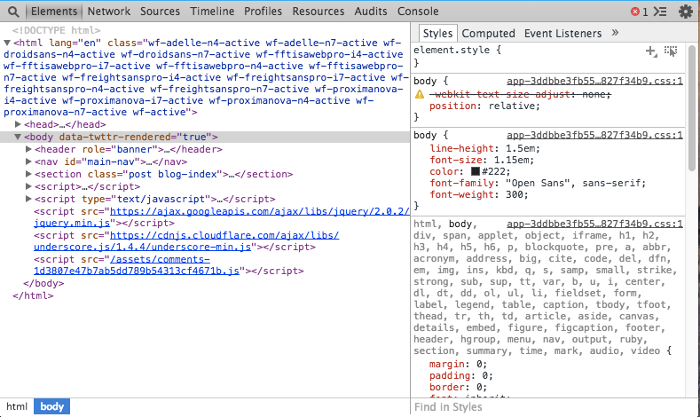Add new style rule plus icon
700x417 pixels.
pos(651,50)
